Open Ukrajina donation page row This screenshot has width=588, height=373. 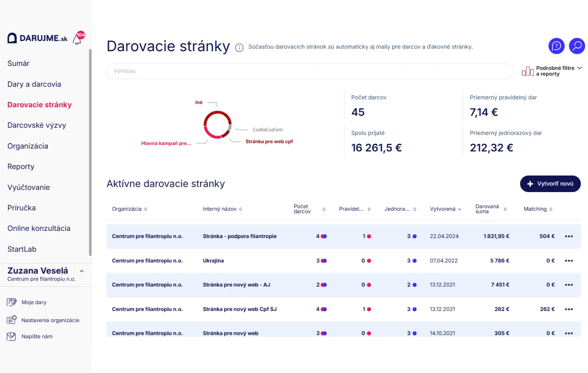tap(343, 261)
